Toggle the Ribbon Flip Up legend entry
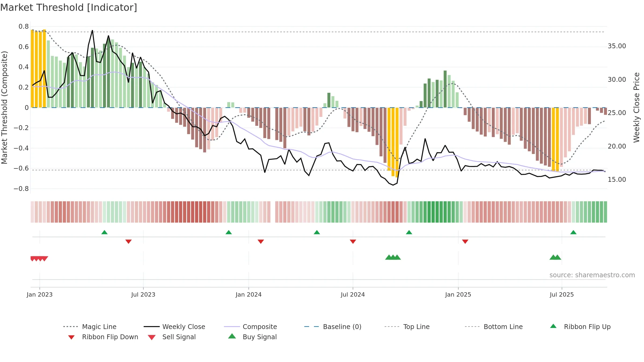Screen dimensions: 644x362 point(580,327)
